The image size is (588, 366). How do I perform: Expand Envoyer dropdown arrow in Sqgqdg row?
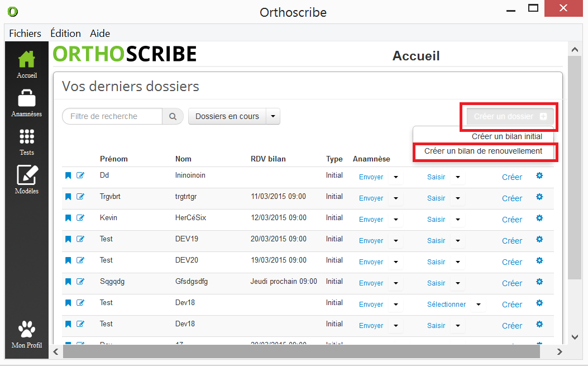click(395, 283)
